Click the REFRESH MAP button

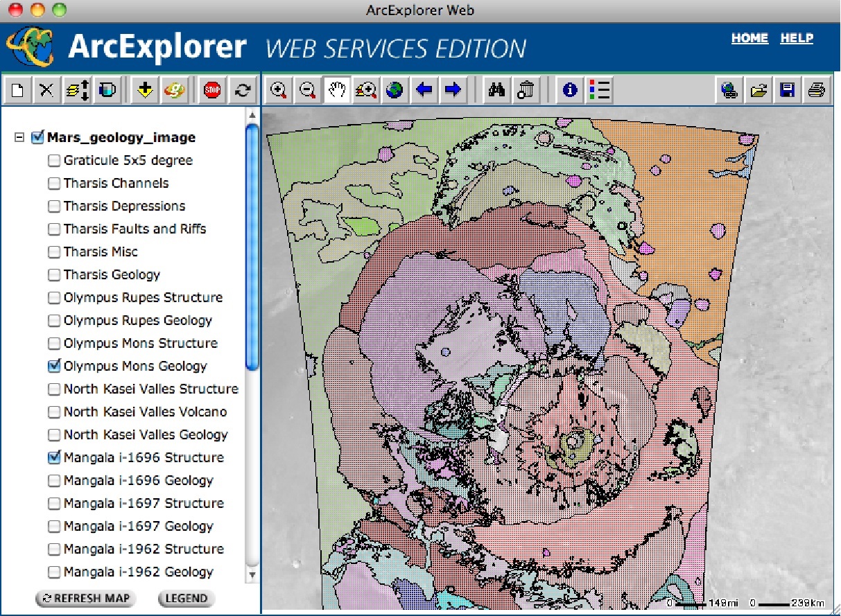click(x=85, y=599)
